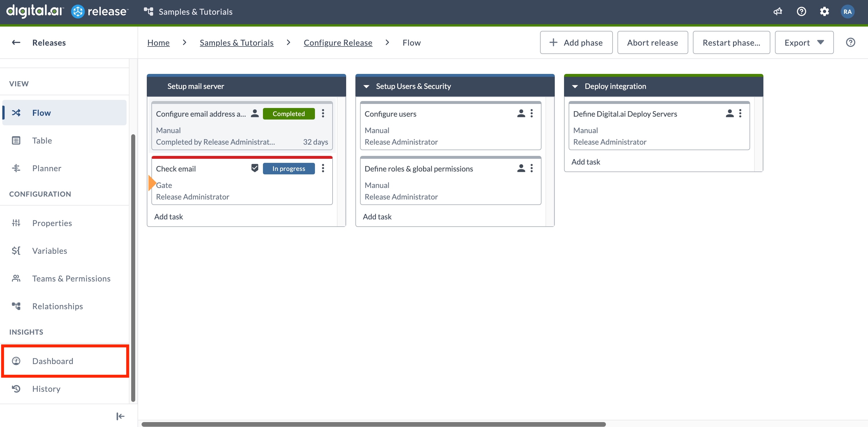
Task: Open Properties configuration
Action: (x=64, y=223)
